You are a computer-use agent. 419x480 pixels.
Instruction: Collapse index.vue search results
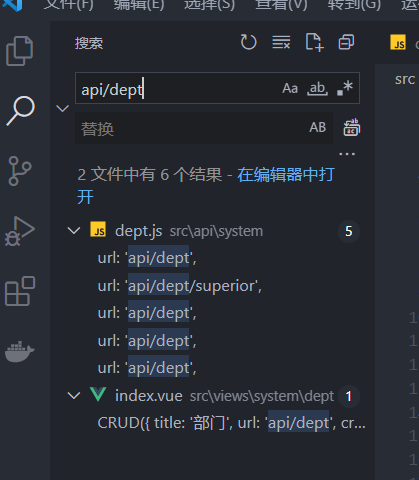(x=74, y=396)
